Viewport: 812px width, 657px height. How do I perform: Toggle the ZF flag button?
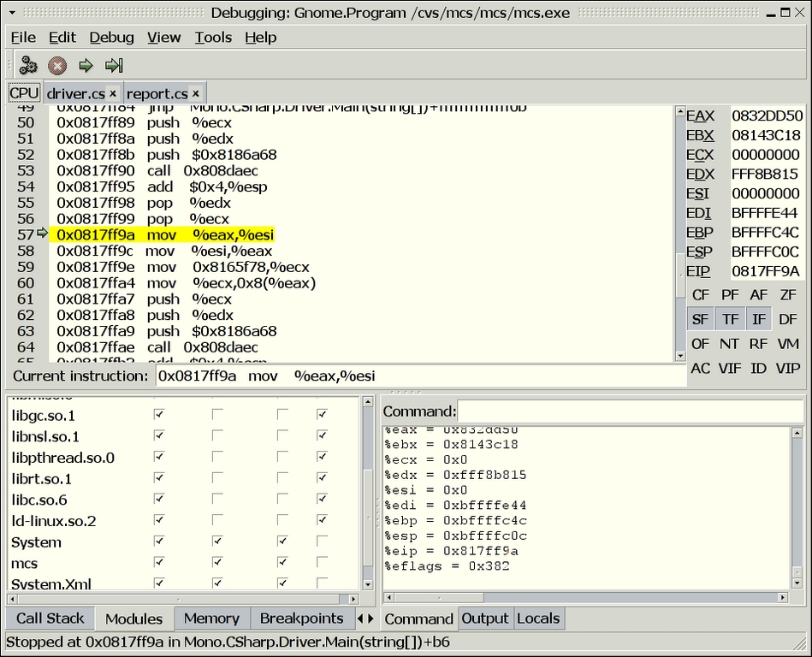pos(788,294)
